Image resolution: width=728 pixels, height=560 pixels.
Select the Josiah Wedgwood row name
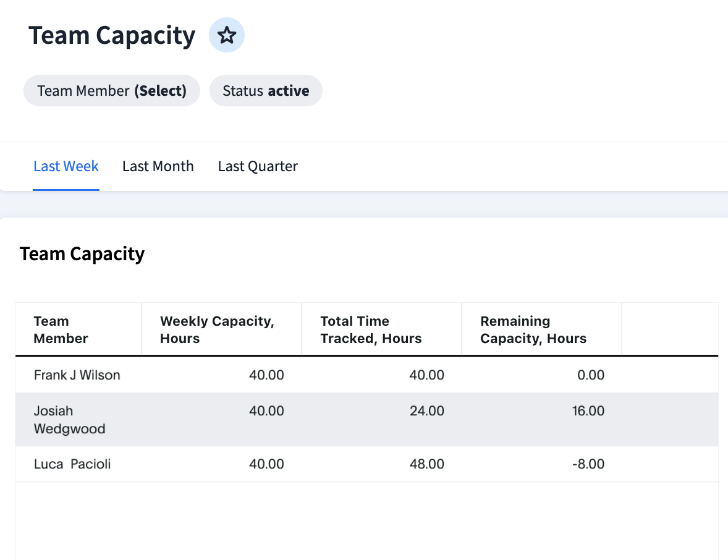point(69,420)
